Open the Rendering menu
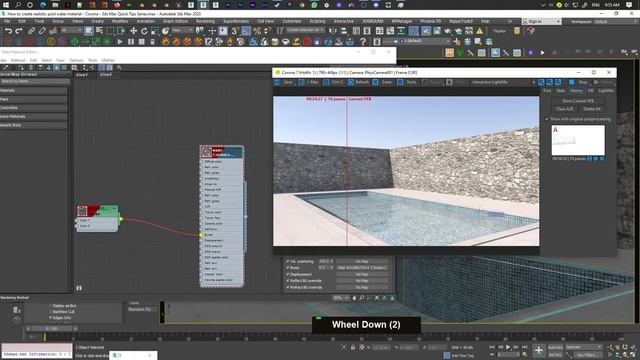Screen dimensions: 640x360 tap(205, 21)
